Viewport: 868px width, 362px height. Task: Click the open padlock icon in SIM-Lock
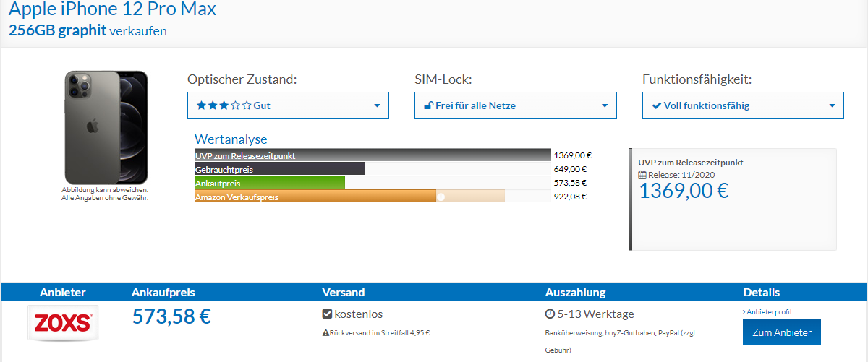[x=428, y=105]
